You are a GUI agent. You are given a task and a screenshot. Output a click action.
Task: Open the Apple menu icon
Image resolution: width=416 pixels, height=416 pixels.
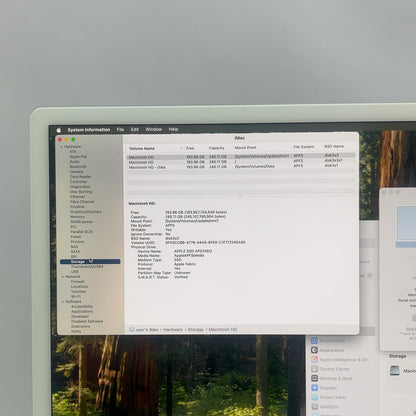point(59,130)
